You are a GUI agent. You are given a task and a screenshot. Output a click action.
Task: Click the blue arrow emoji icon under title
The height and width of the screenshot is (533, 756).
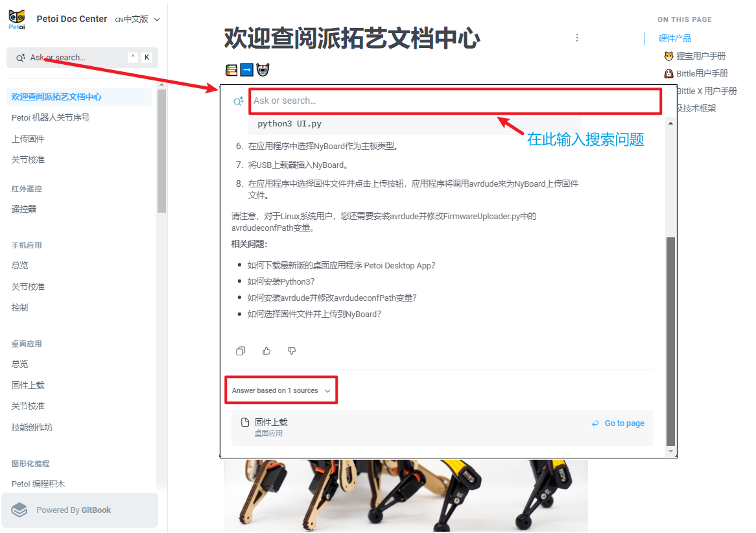pos(246,69)
